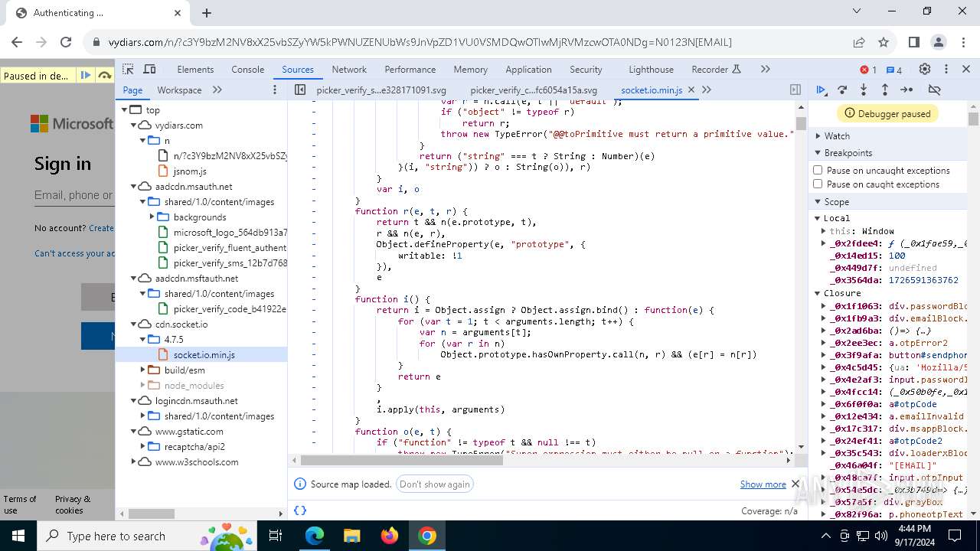Click the navigator pane horizontal scrollbar
980x551 pixels.
click(152, 514)
